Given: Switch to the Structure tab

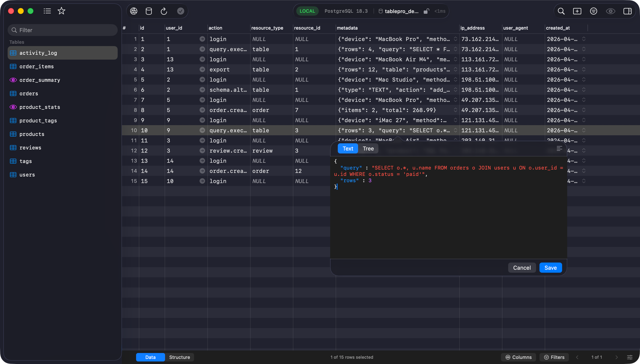Looking at the screenshot, I should 179,357.
